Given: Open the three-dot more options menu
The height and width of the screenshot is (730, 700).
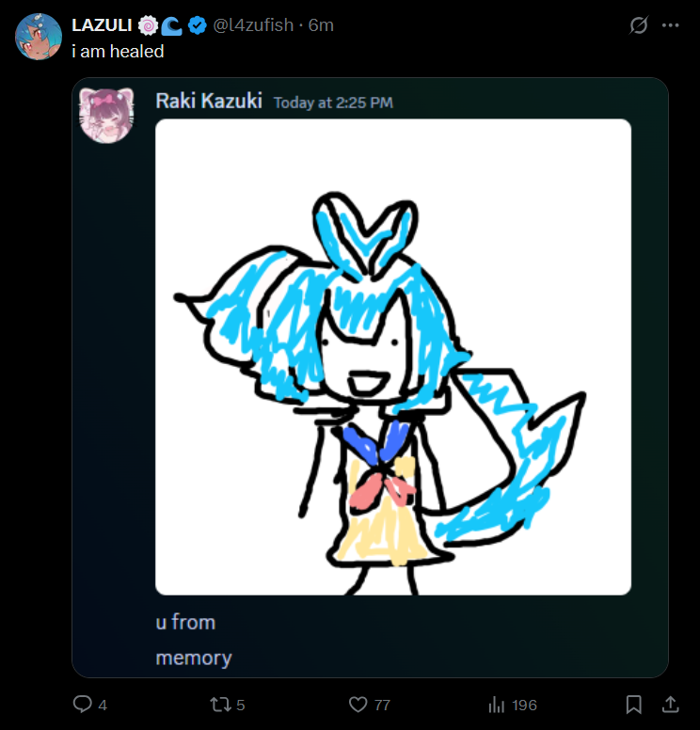Looking at the screenshot, I should click(670, 25).
